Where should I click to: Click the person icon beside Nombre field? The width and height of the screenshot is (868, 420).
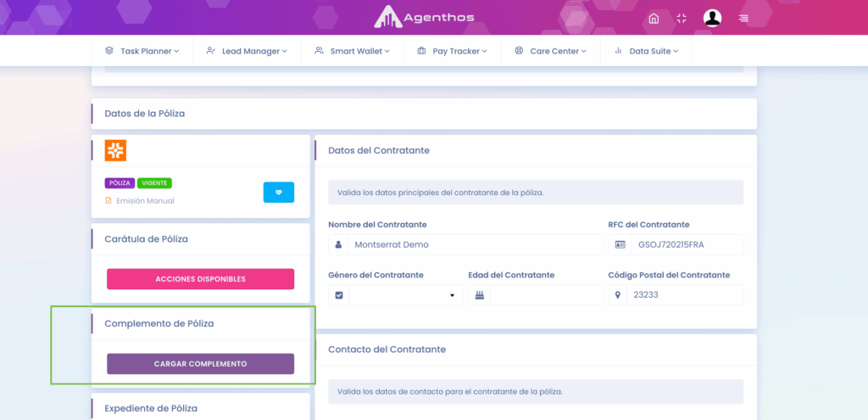point(338,244)
